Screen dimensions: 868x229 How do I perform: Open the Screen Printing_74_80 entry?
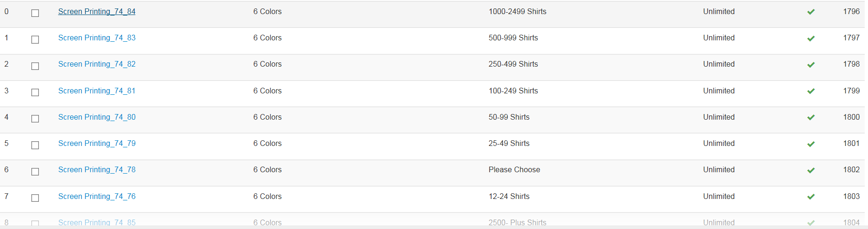coord(96,117)
